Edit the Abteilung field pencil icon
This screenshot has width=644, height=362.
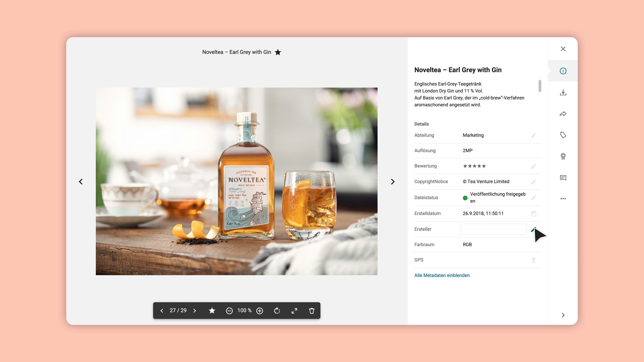click(x=534, y=135)
